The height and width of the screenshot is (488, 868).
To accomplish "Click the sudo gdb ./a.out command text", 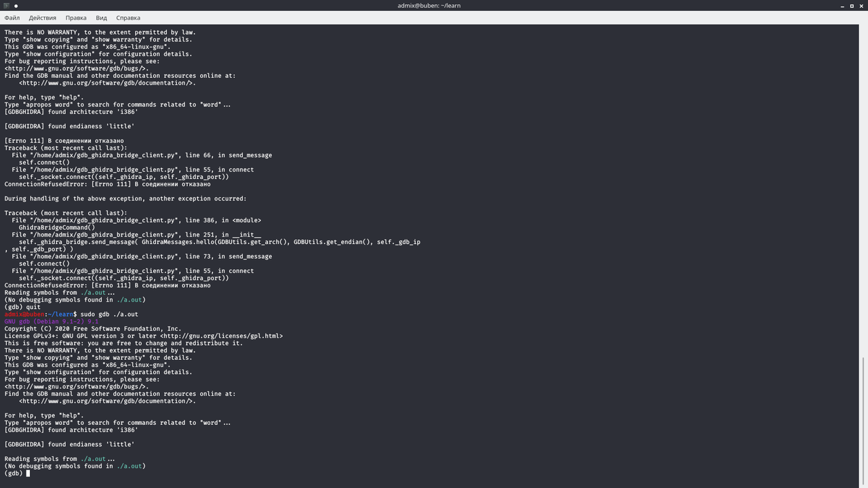I will click(x=108, y=314).
